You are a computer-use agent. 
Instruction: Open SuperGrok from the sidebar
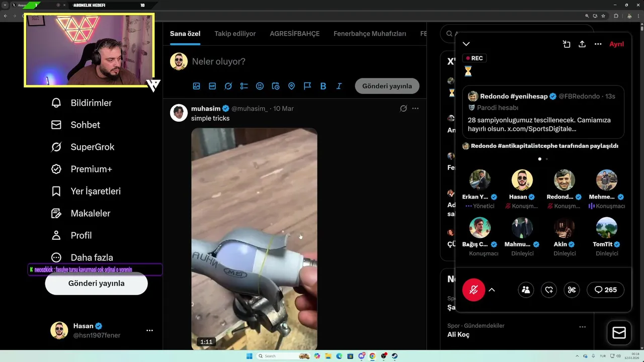pyautogui.click(x=83, y=147)
